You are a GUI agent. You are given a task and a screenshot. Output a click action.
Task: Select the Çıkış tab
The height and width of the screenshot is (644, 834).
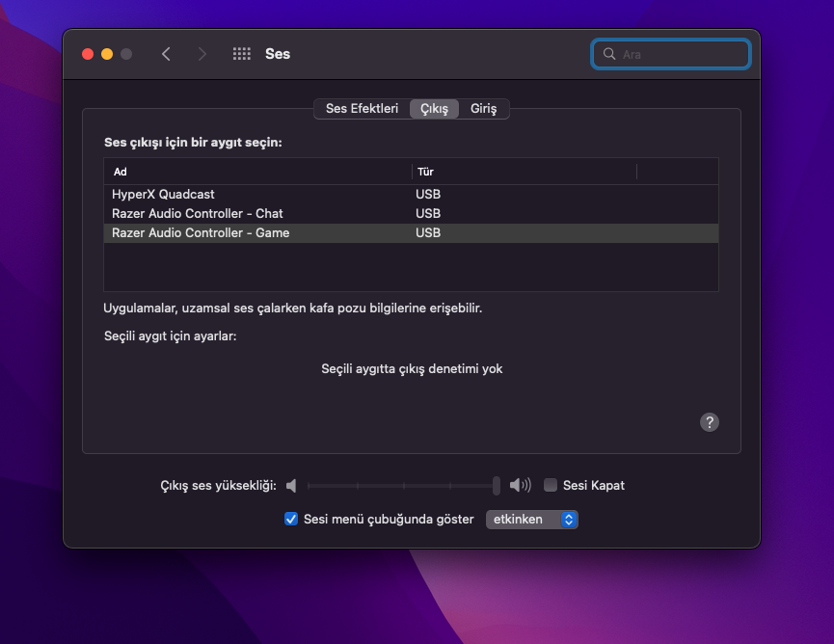434,109
